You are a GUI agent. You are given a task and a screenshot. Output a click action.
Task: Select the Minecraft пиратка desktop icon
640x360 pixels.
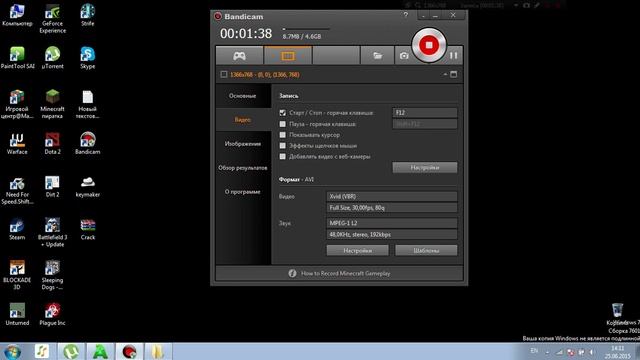[x=52, y=104]
